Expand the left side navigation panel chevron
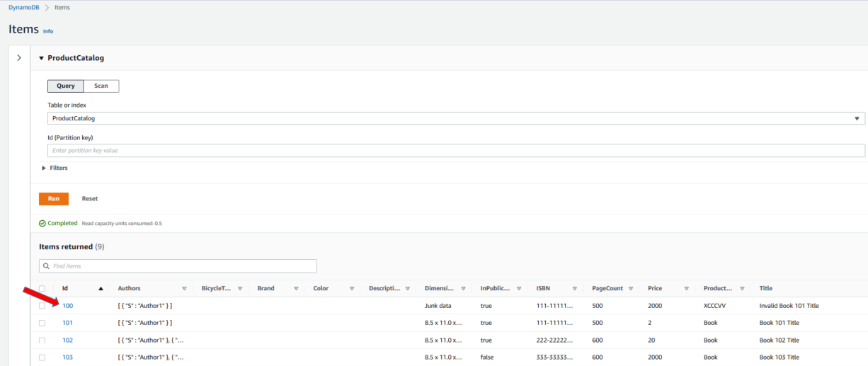This screenshot has width=868, height=366. 19,57
